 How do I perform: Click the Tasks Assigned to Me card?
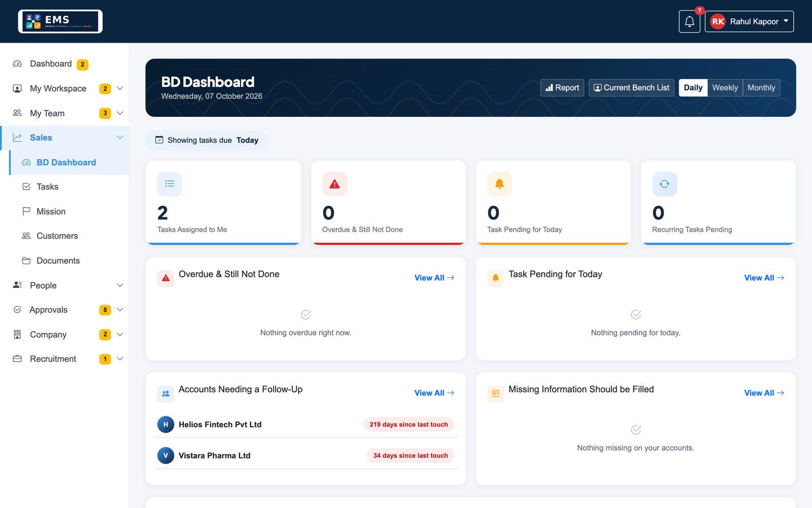223,203
